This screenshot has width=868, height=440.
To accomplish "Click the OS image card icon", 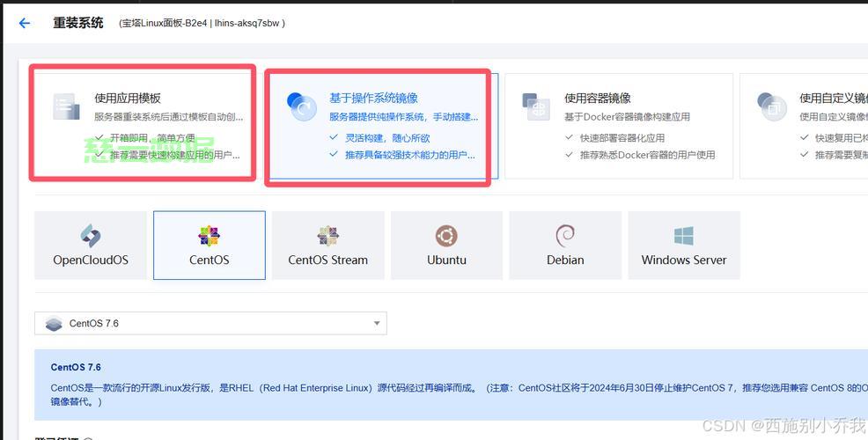I will click(302, 106).
